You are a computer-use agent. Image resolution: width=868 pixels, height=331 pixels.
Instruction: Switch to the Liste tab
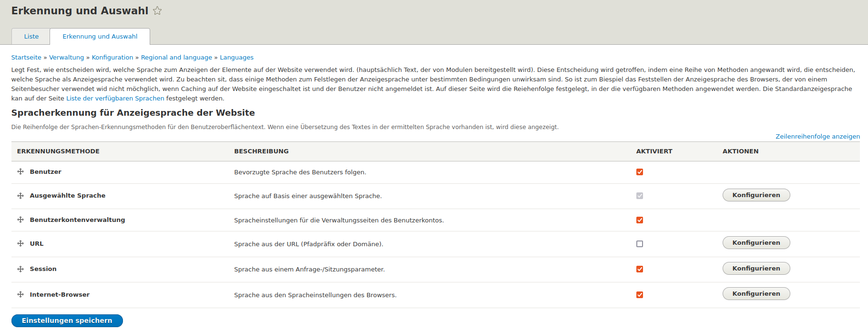point(31,36)
